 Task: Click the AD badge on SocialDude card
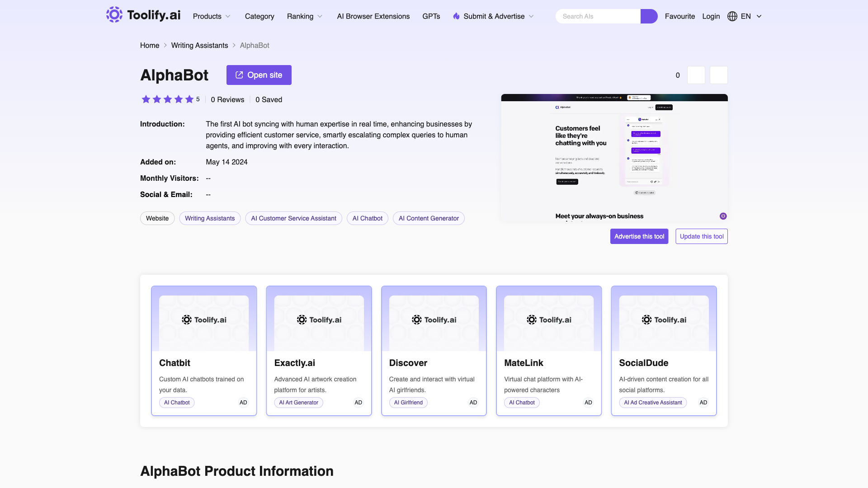[x=703, y=403]
